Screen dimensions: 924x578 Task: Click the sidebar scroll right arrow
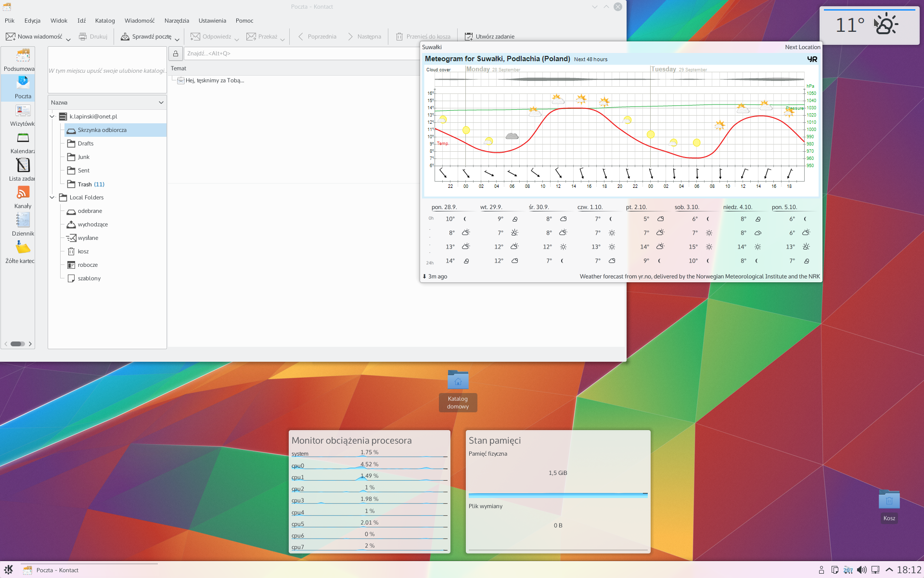(30, 344)
